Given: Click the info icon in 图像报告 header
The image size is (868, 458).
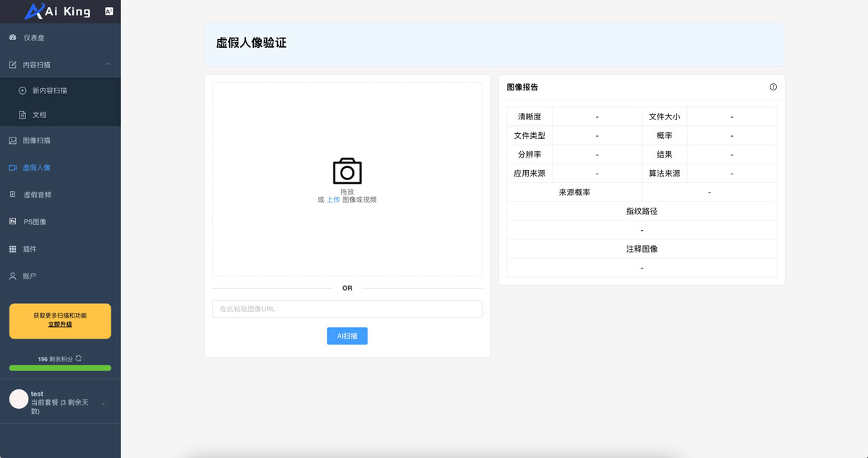Looking at the screenshot, I should (x=773, y=87).
